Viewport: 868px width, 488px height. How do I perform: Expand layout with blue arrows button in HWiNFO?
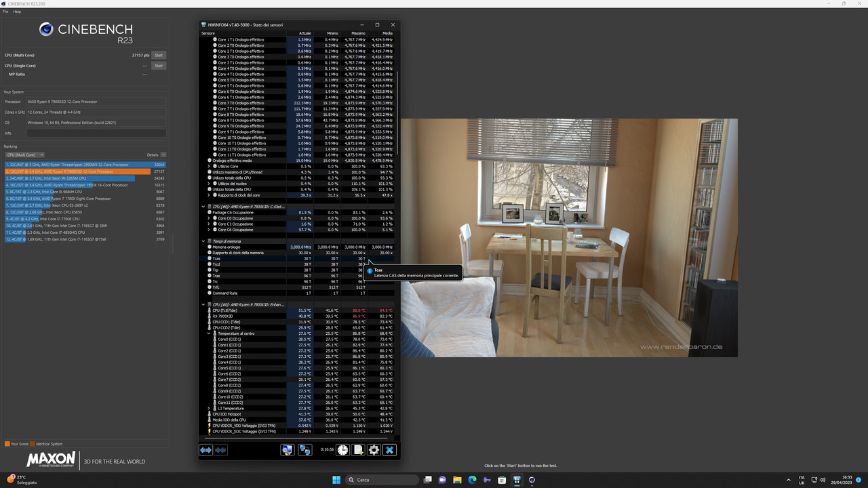[205, 450]
